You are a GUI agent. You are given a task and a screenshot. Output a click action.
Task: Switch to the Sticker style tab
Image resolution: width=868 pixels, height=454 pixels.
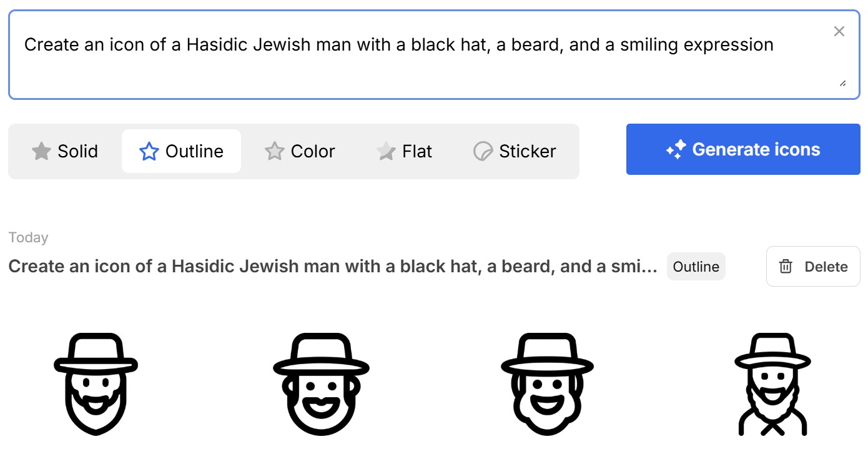(x=515, y=151)
